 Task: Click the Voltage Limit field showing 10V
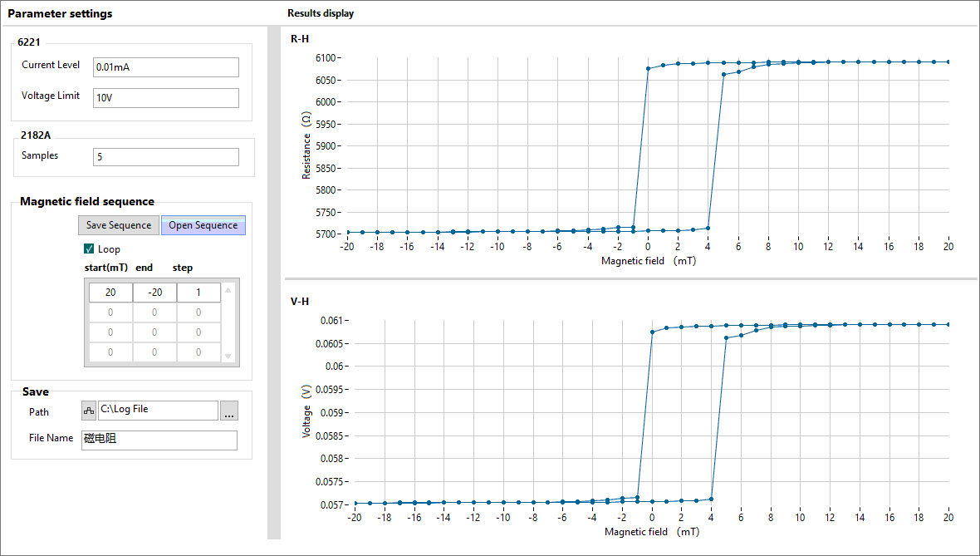coord(165,97)
